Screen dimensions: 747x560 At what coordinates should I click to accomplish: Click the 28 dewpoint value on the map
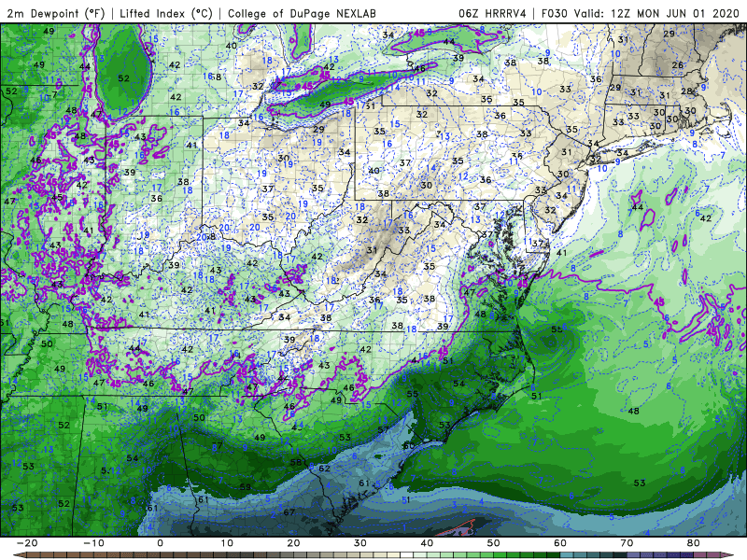686,91
